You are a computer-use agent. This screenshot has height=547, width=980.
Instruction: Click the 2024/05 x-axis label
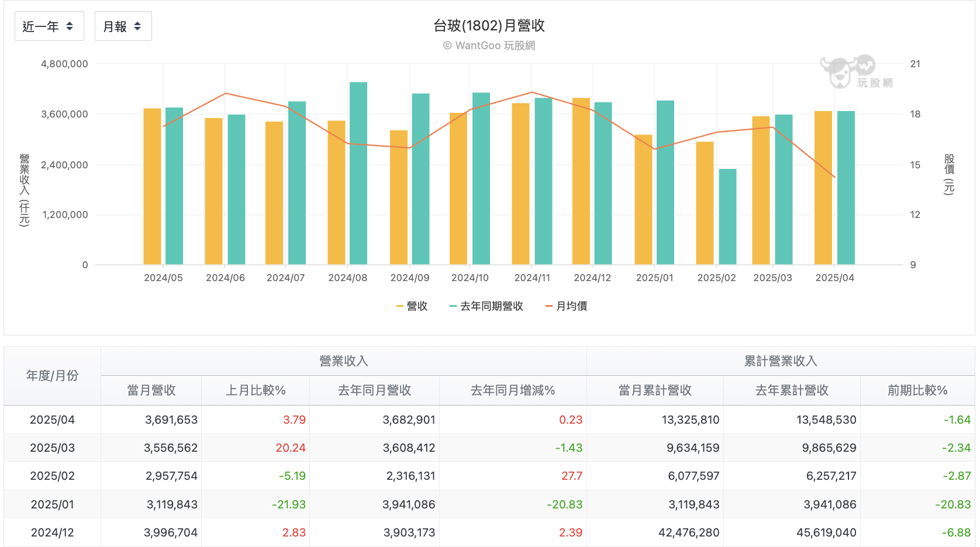[x=163, y=278]
